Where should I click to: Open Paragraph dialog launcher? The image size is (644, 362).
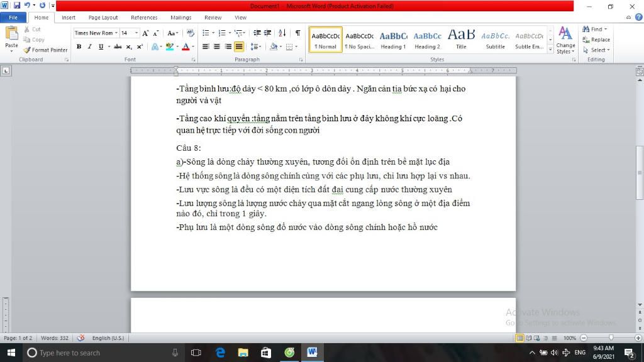pyautogui.click(x=301, y=60)
